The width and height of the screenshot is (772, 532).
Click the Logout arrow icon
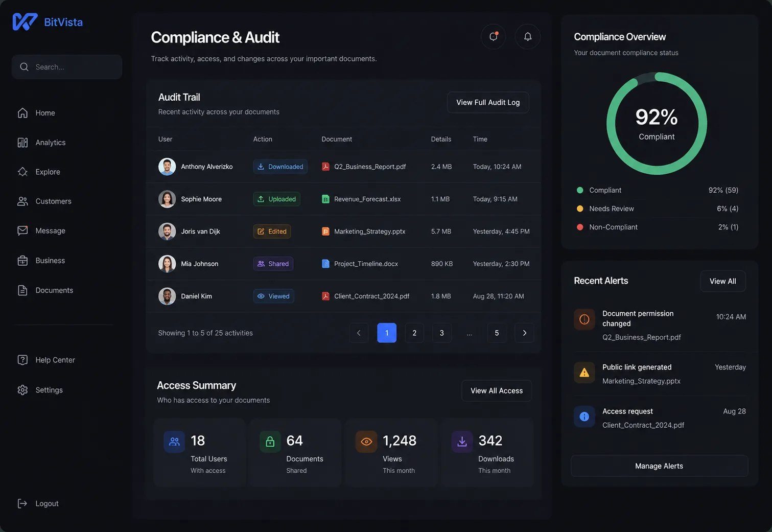click(22, 503)
